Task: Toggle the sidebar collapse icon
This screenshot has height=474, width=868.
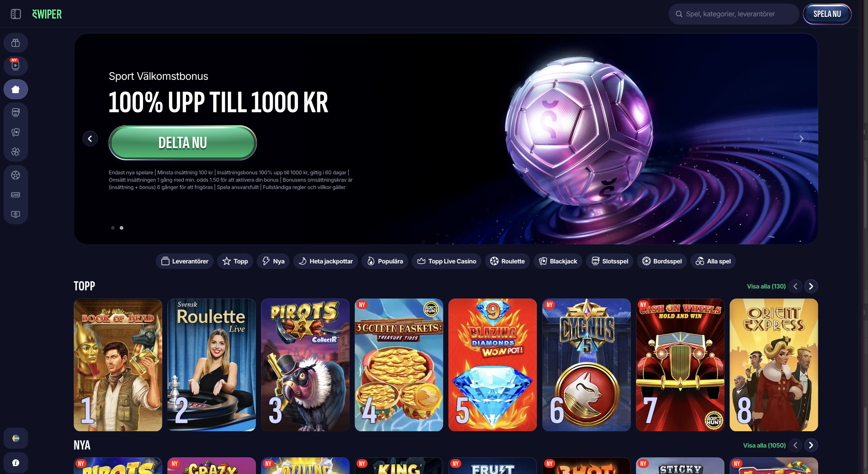Action: coord(16,14)
